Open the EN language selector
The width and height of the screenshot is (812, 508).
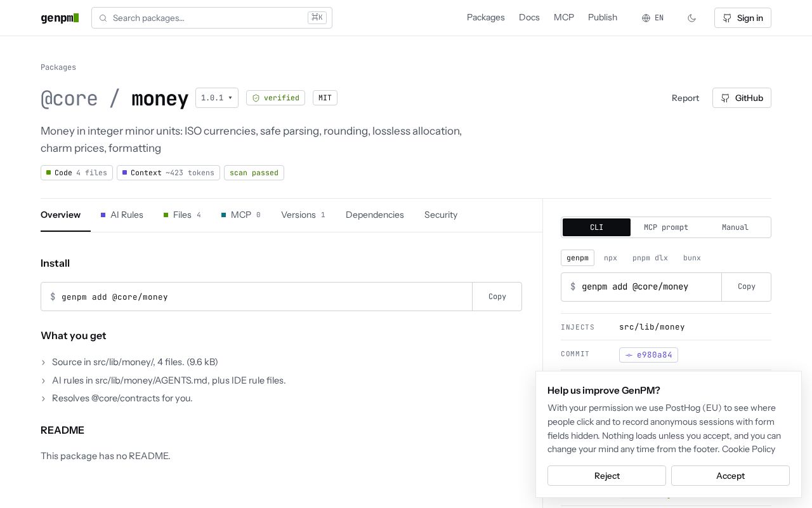click(x=653, y=18)
